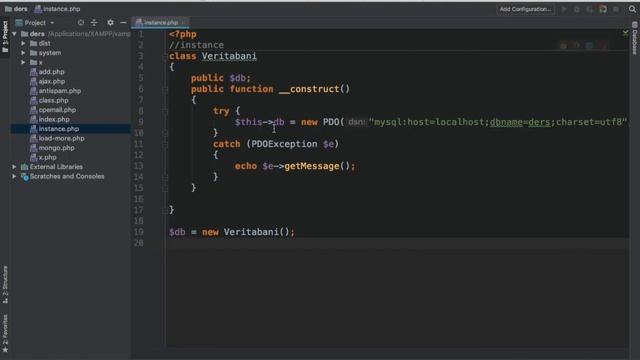Select instance.php in project tree
The image size is (640, 360).
59,129
